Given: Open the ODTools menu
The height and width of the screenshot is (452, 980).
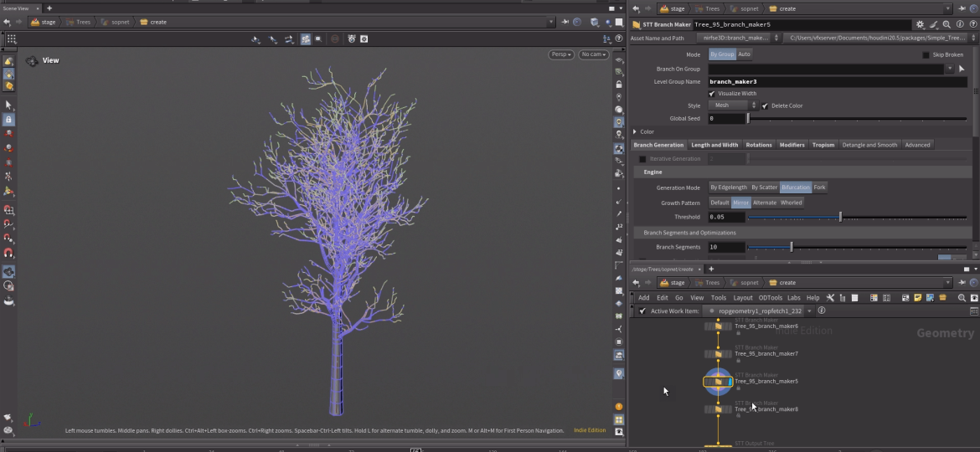Looking at the screenshot, I should pos(770,298).
